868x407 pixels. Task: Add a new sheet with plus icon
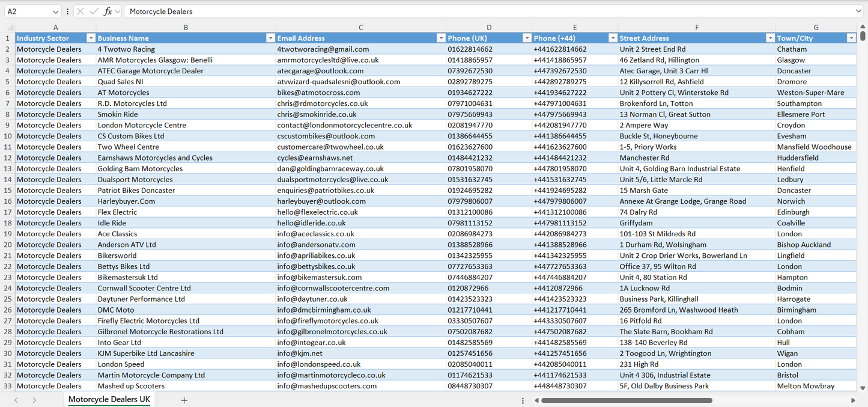pos(184,400)
